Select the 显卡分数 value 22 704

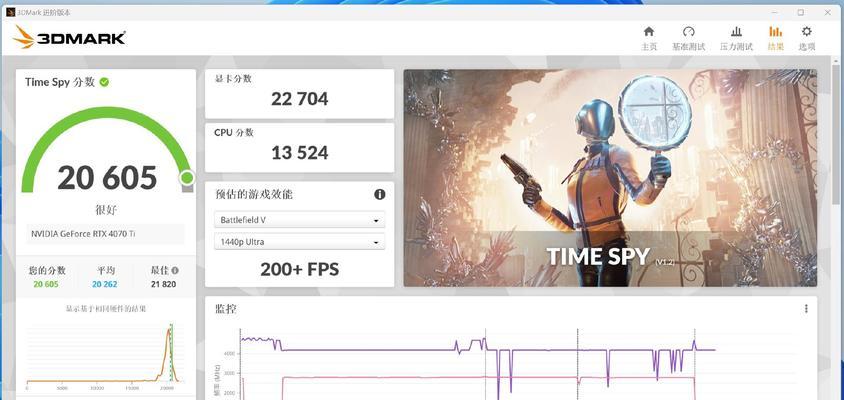click(x=299, y=99)
